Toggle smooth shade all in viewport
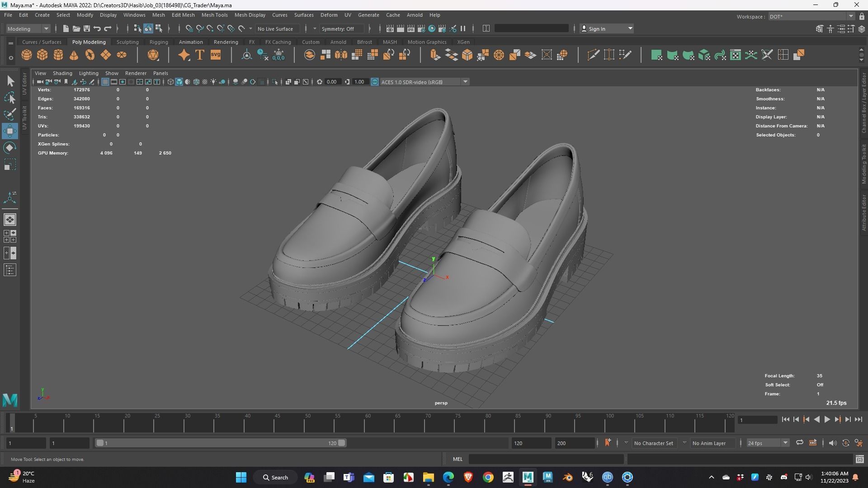 (x=179, y=82)
